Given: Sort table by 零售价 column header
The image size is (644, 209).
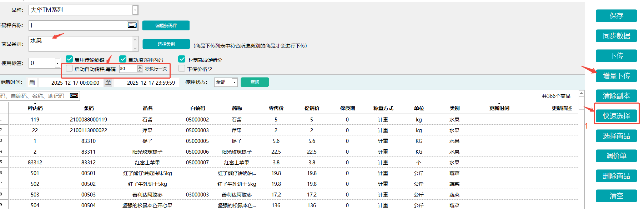Looking at the screenshot, I should coord(276,108).
